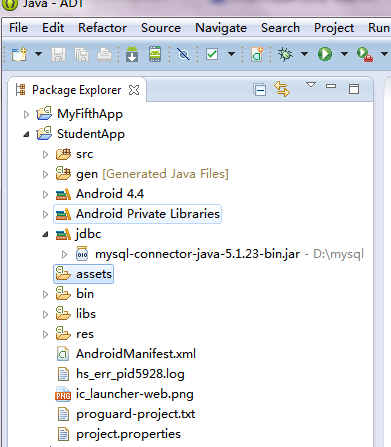Open the External Tools dropdown arrow

coord(384,54)
